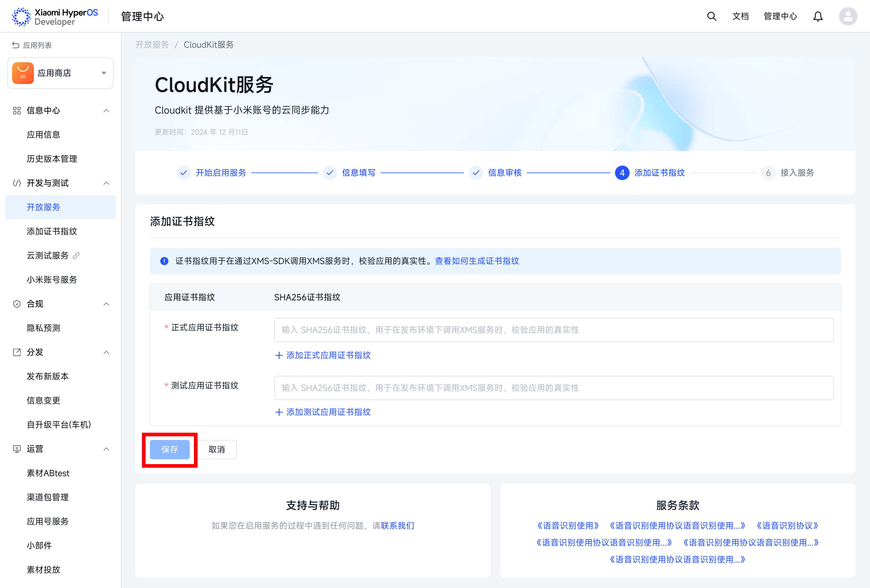Open the 应用商店 app selector dropdown arrow
870x588 pixels.
104,73
